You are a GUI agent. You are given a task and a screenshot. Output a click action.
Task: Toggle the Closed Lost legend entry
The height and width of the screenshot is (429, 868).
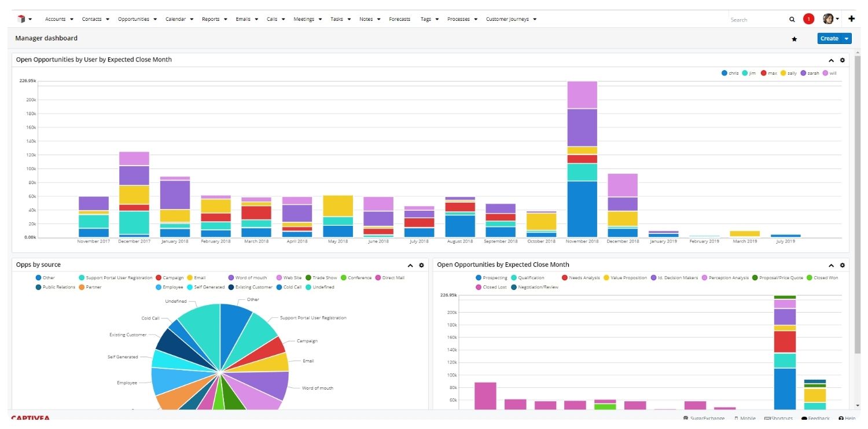[x=491, y=287]
